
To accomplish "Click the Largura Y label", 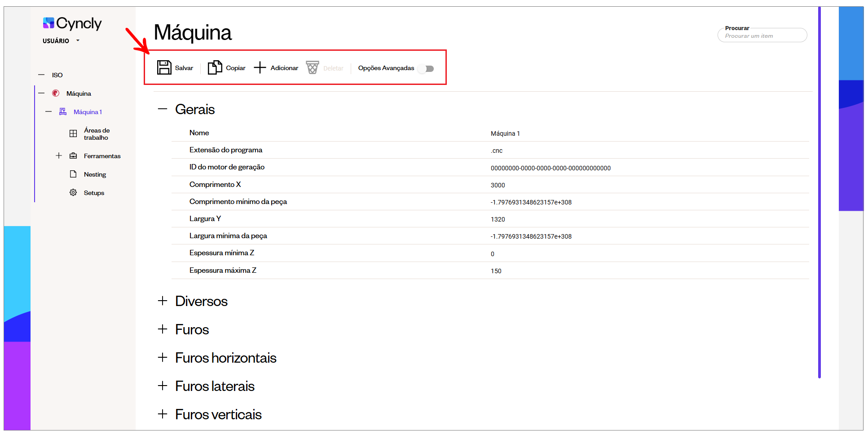I will [x=205, y=219].
